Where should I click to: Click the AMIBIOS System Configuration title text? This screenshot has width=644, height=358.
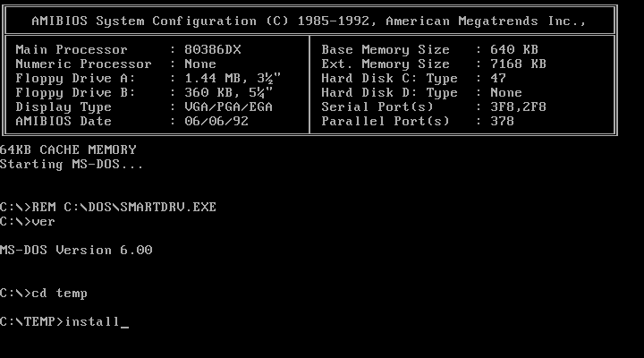point(309,21)
